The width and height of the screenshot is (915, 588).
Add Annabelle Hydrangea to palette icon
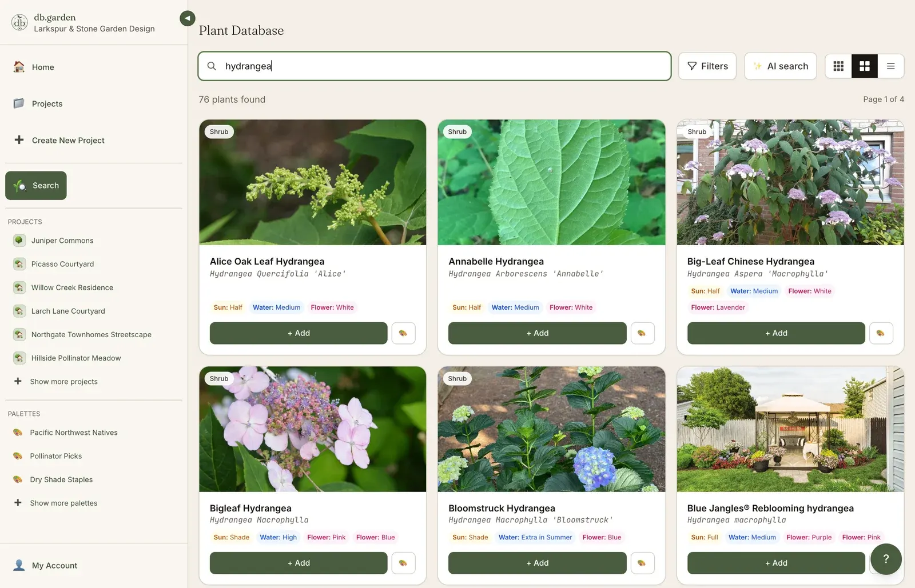pyautogui.click(x=642, y=333)
